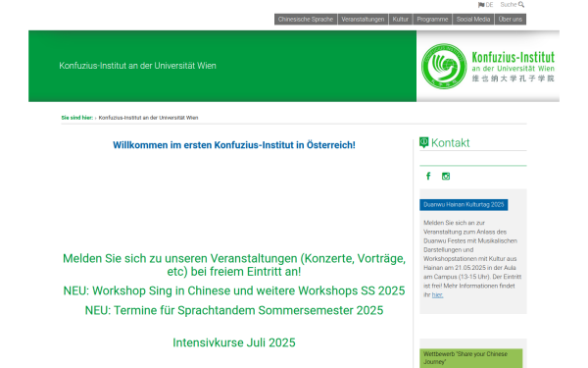
Task: Click the DE language flag icon
Action: 481,5
